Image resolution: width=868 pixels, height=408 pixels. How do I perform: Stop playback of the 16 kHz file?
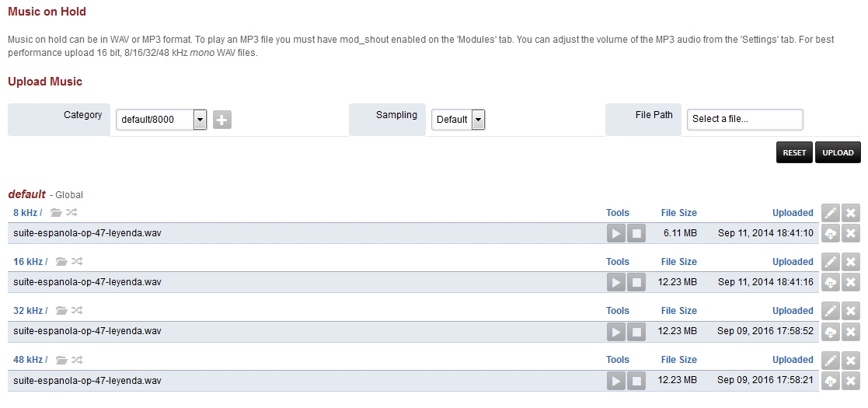click(x=636, y=283)
